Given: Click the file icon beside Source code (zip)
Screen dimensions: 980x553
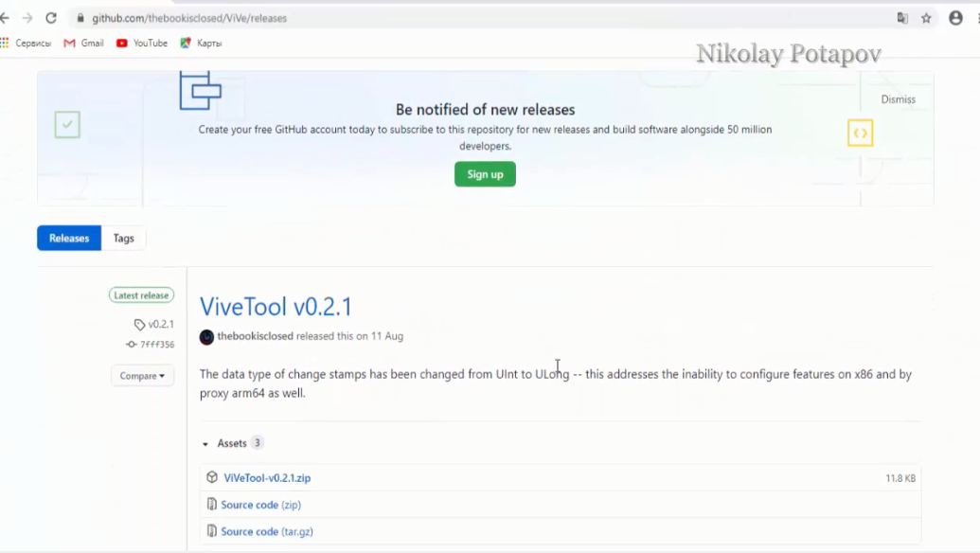Looking at the screenshot, I should (x=212, y=505).
